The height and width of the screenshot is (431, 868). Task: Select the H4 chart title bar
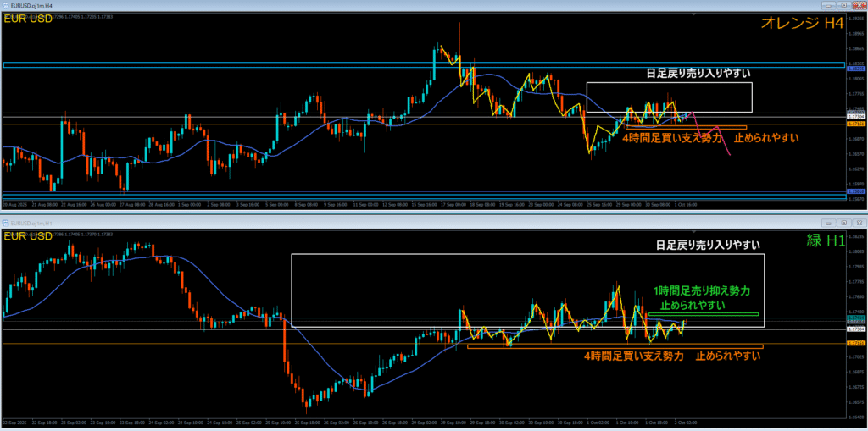click(339, 6)
